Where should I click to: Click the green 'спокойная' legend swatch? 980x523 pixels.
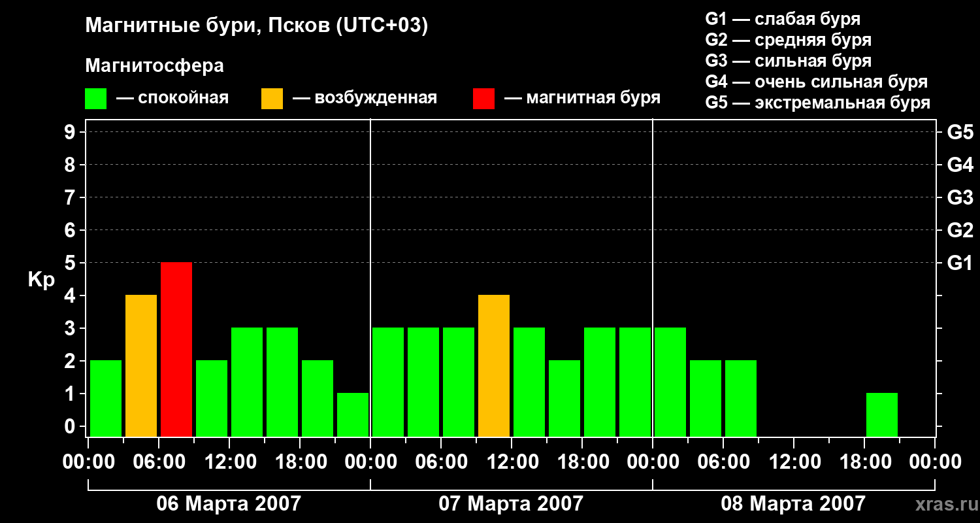click(96, 99)
